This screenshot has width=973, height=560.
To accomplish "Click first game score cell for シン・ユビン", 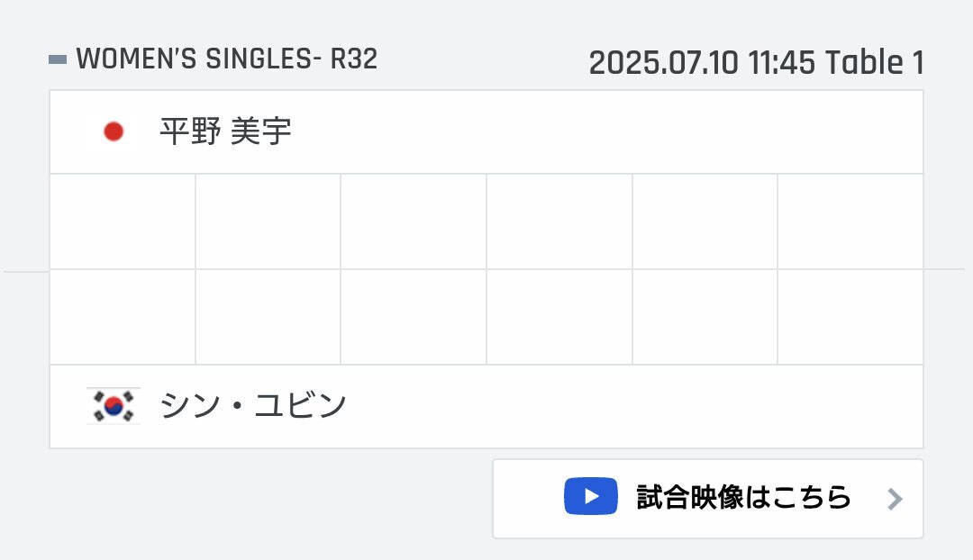I will pos(123,317).
